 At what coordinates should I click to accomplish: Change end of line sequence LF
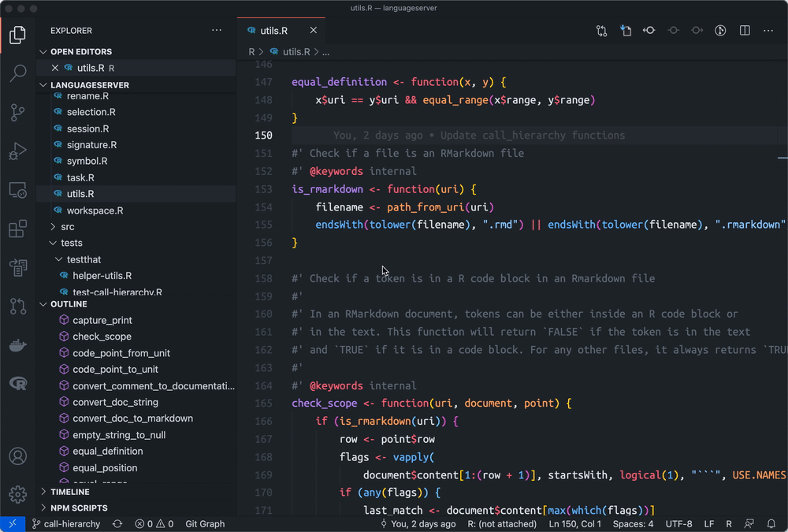point(709,524)
